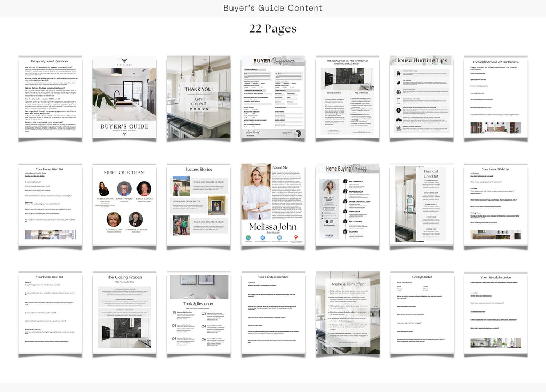Click the eagle logo atop the Buyer's Guide cover

click(125, 61)
